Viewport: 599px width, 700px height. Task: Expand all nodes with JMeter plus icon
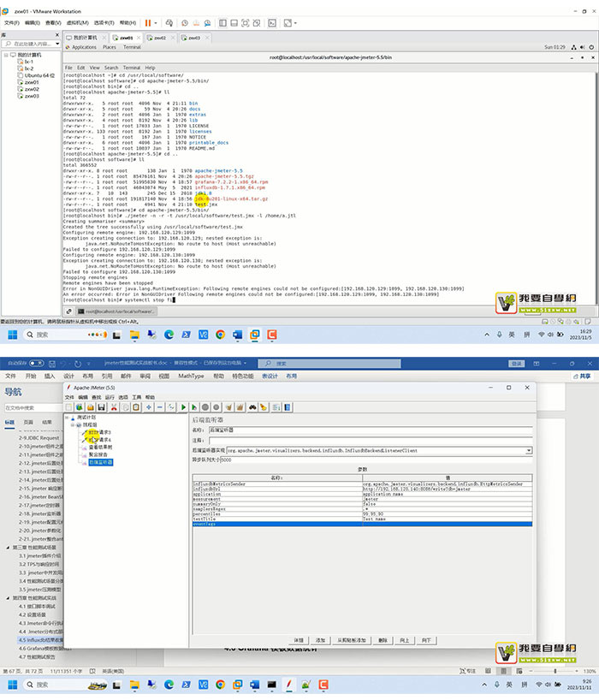pos(149,407)
